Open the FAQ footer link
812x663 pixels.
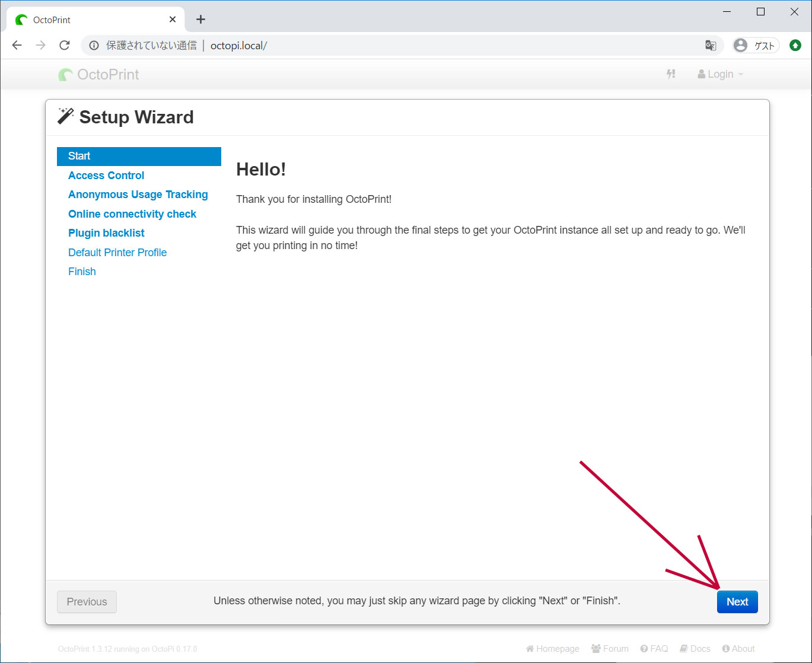point(654,649)
